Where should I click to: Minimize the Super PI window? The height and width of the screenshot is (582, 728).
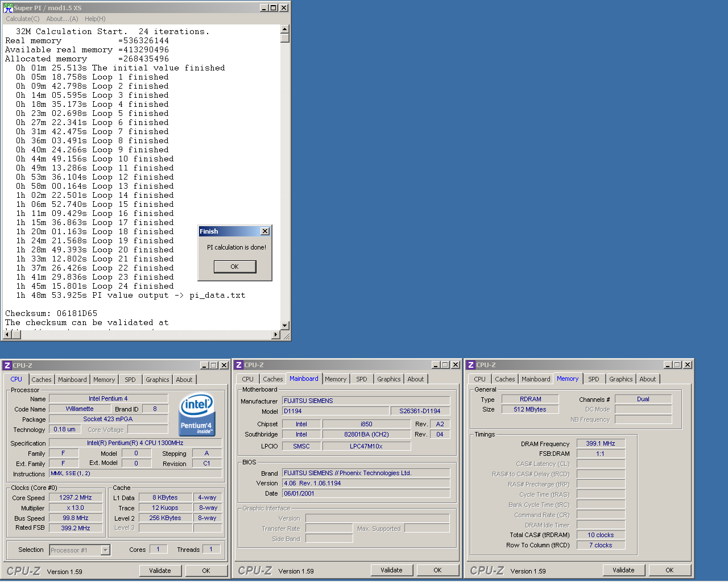pos(264,7)
